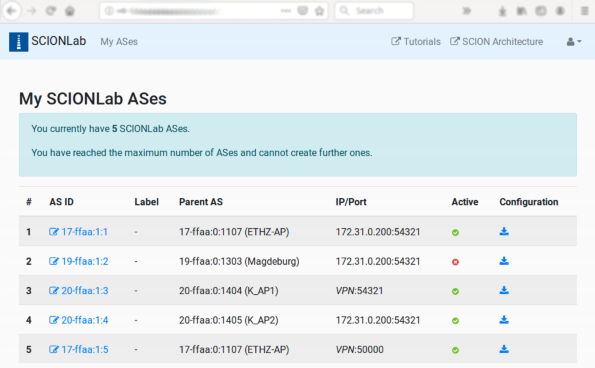Expand the toolbar overflow chevron
Screen dimensions: 595x368
(466, 11)
